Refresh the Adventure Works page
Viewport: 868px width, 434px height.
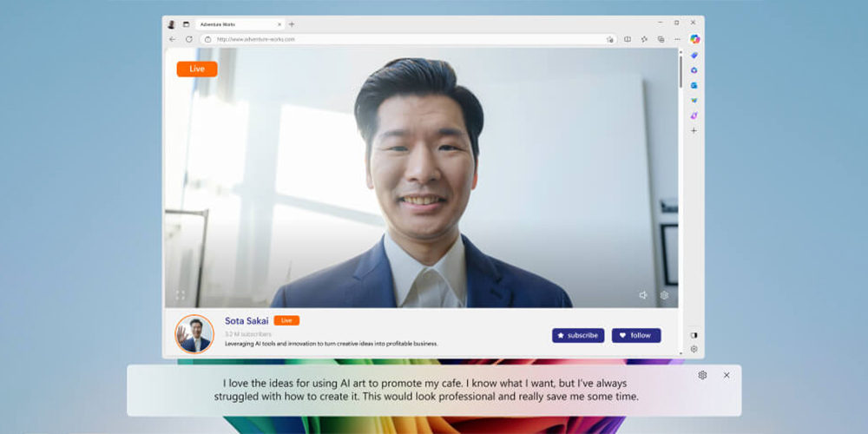coord(188,39)
